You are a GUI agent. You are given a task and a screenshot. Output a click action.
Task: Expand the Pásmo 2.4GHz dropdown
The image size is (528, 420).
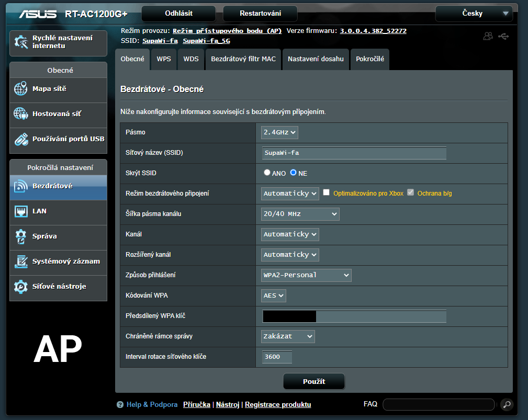click(279, 133)
